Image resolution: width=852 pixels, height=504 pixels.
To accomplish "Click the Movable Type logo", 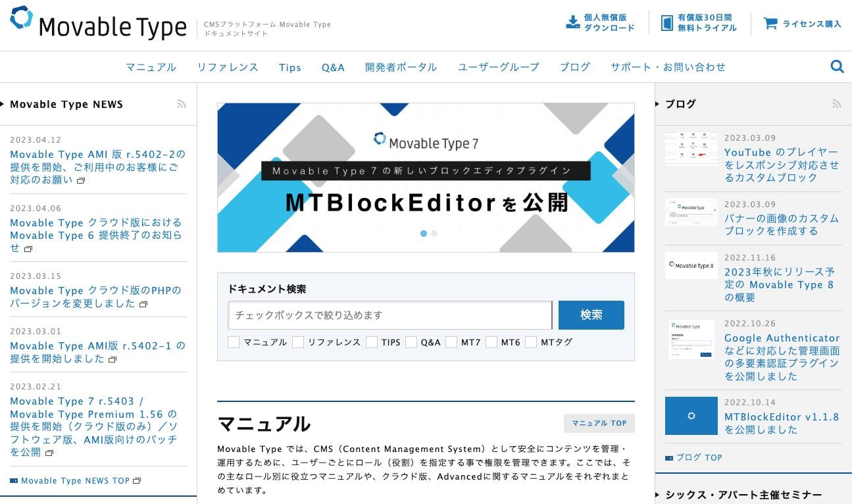I will point(99,24).
